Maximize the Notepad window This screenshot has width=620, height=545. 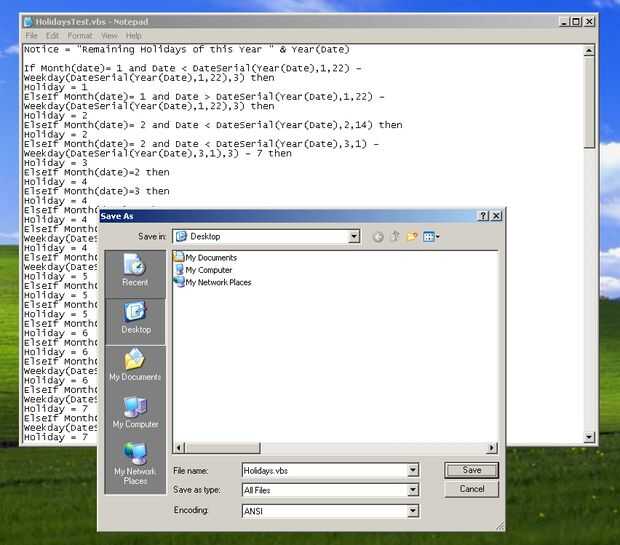[577, 21]
